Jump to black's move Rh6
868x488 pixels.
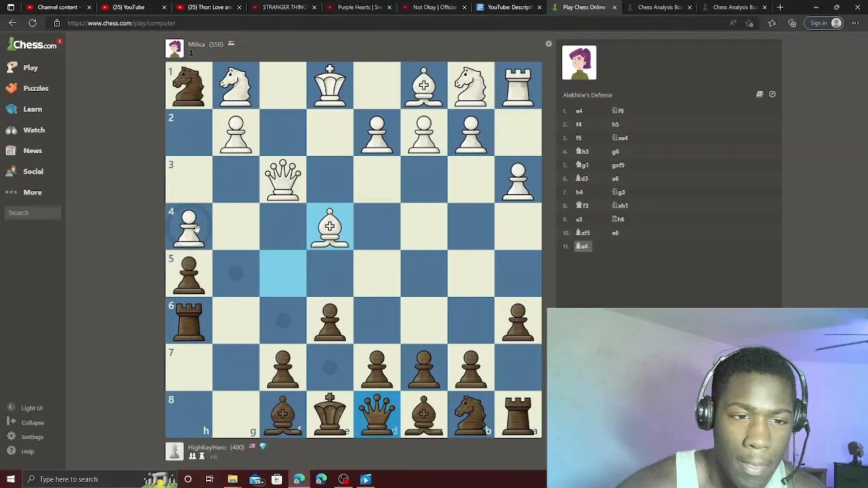click(618, 219)
